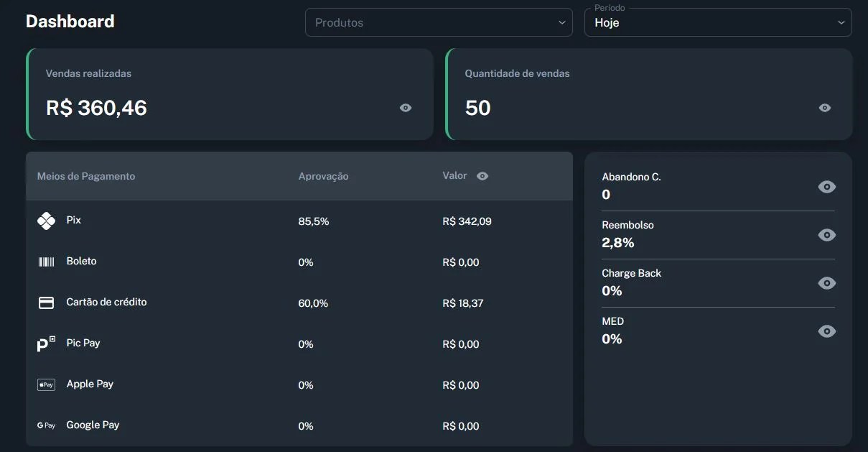Viewport: 868px width, 452px height.
Task: Open the Período dropdown showing Hoje
Action: (x=718, y=22)
